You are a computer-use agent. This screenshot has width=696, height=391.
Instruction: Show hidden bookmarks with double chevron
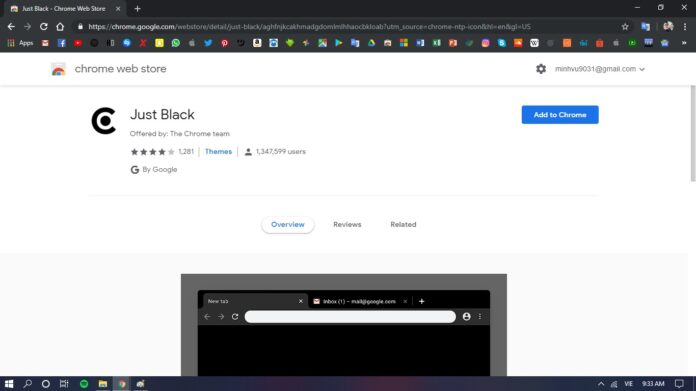[x=684, y=43]
